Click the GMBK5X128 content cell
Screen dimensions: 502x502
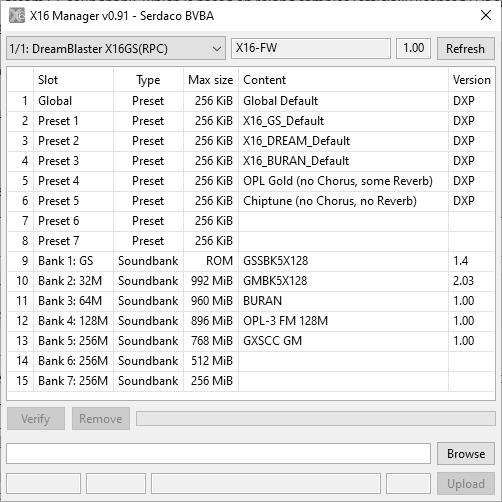[343, 281]
